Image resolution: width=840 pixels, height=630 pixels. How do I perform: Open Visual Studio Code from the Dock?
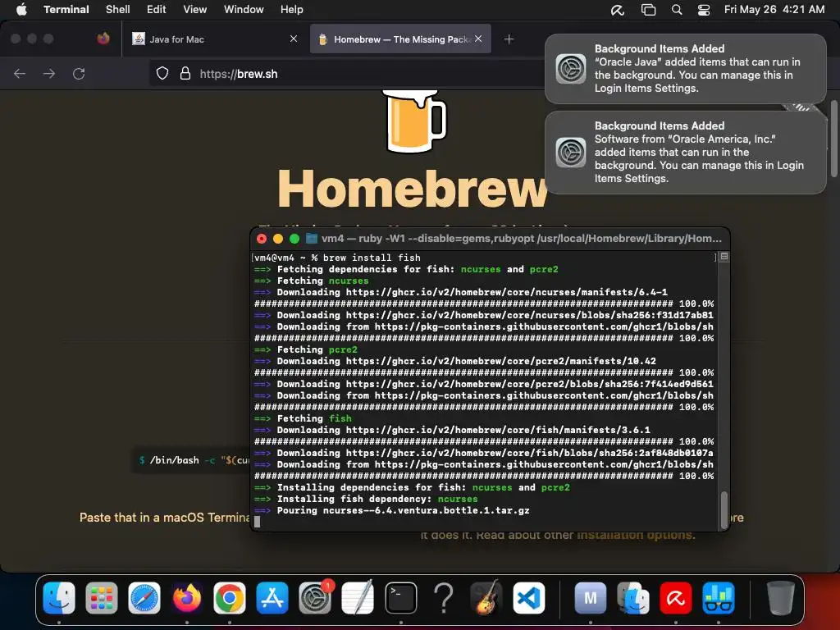point(529,598)
